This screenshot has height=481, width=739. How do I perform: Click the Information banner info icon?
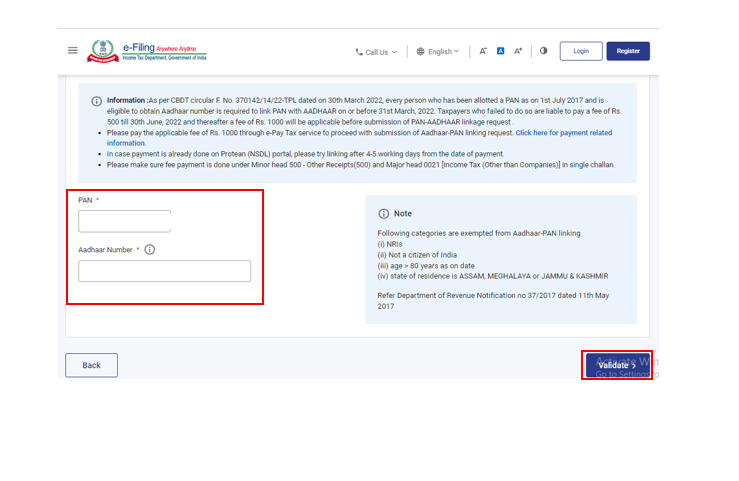click(x=96, y=101)
